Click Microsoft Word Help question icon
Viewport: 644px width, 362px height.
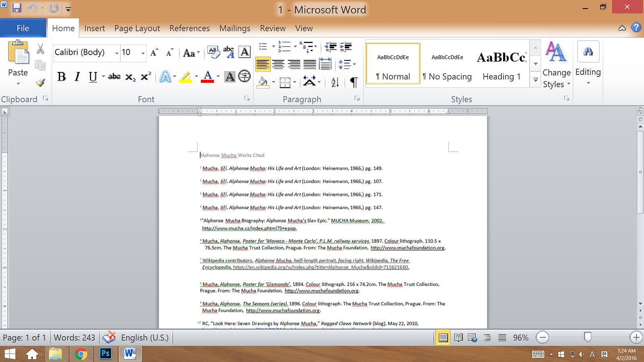[x=636, y=27]
